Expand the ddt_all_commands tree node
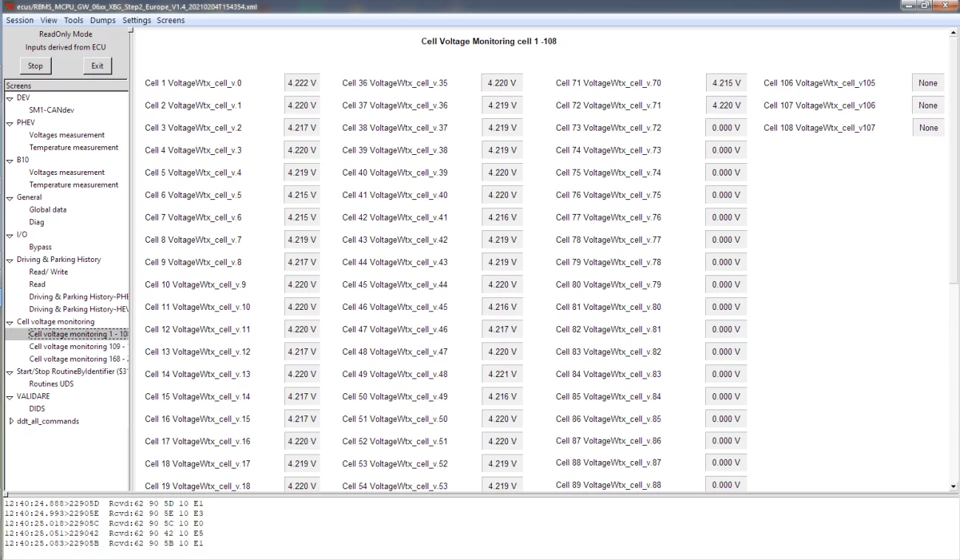The image size is (960, 560). [x=10, y=421]
